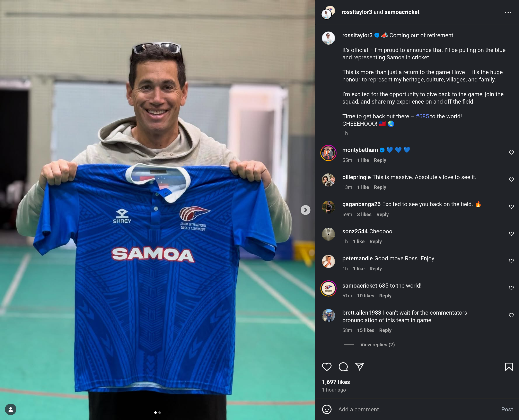The height and width of the screenshot is (420, 519).
Task: Reply to olliepringle's comment
Action: coord(380,187)
